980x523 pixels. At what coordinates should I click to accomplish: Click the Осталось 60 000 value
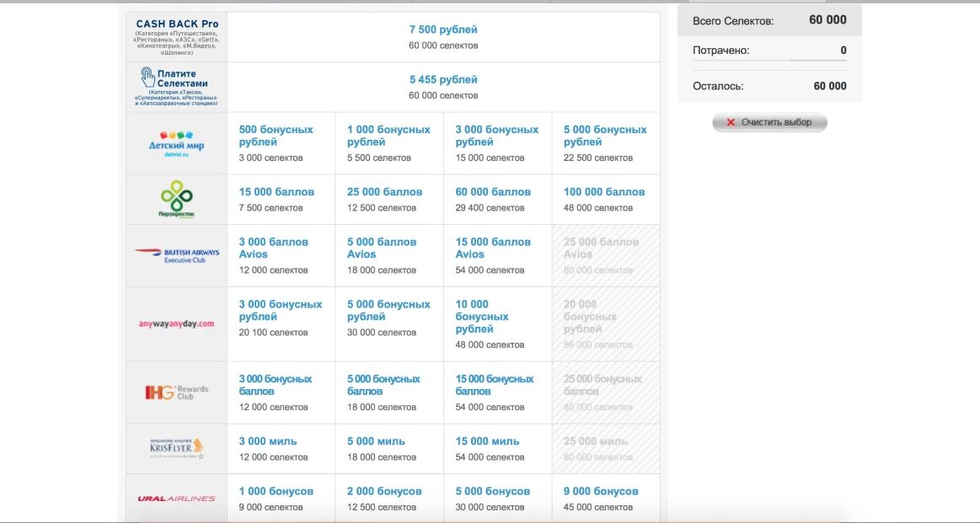click(x=830, y=86)
